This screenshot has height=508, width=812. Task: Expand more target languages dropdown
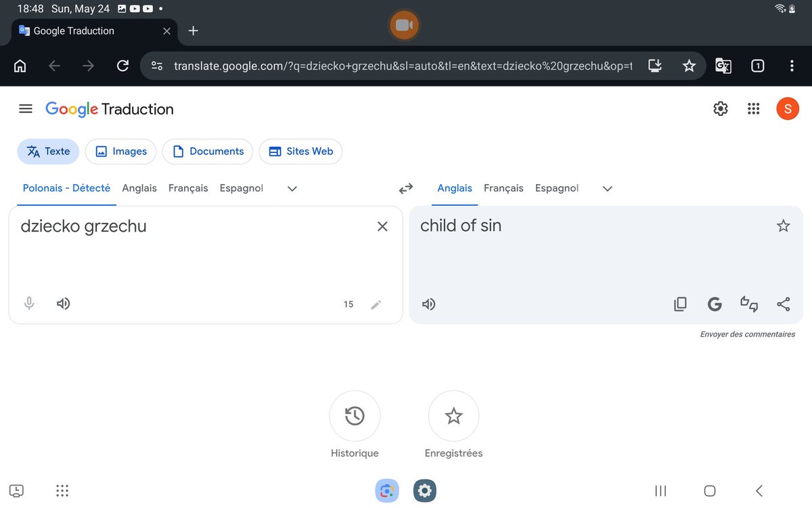point(608,189)
